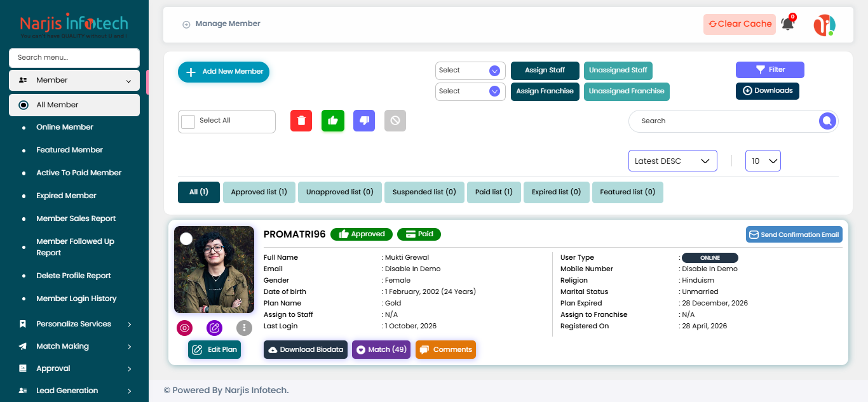
Task: Tick the Select All checkbox
Action: point(188,121)
